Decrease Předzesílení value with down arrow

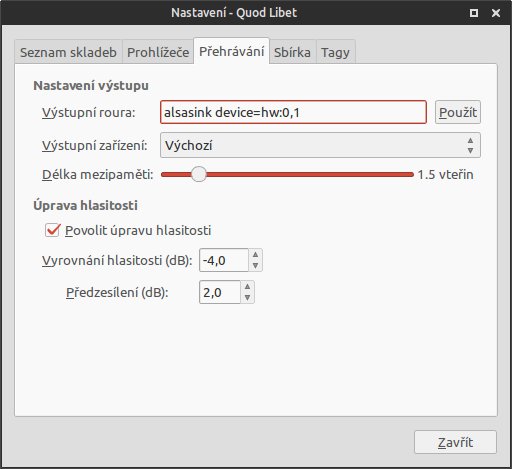coord(247,298)
